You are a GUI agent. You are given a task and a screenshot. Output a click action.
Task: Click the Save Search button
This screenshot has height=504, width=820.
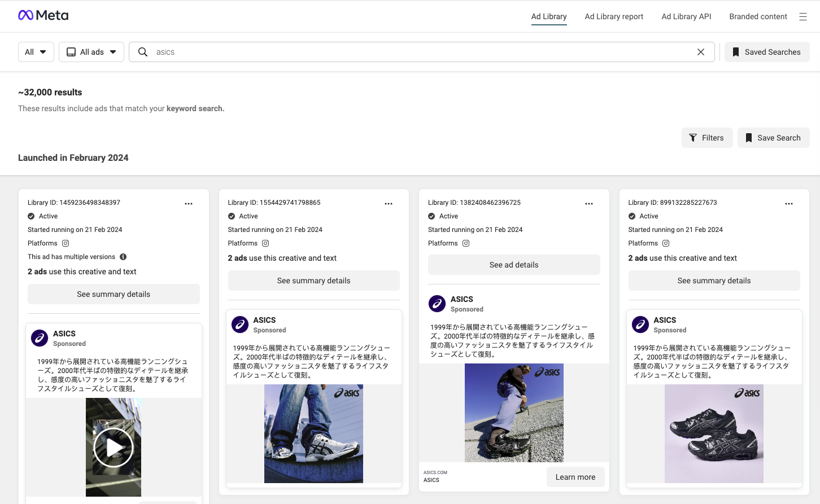tap(774, 138)
